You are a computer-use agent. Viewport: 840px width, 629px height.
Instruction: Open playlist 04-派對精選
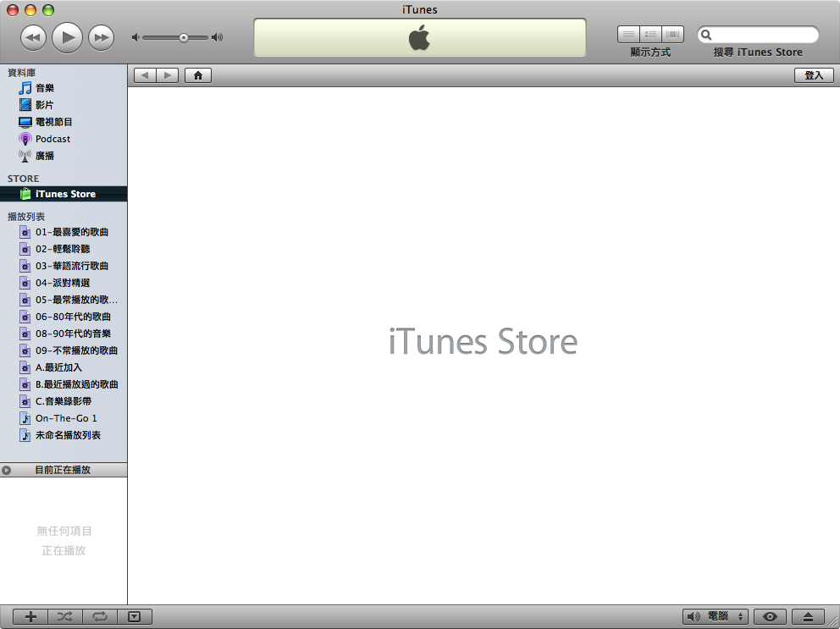pyautogui.click(x=64, y=283)
